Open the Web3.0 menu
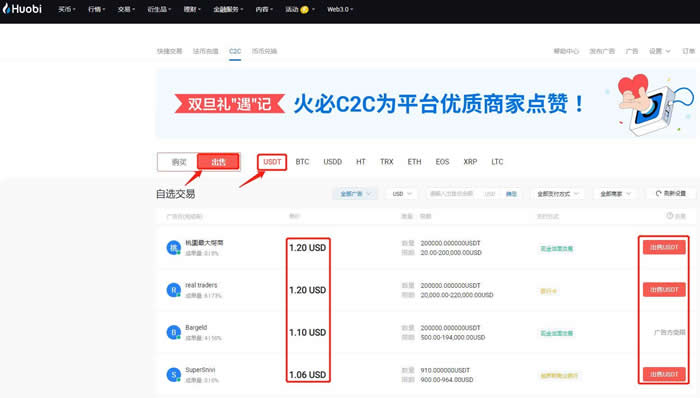The image size is (700, 398). 340,9
